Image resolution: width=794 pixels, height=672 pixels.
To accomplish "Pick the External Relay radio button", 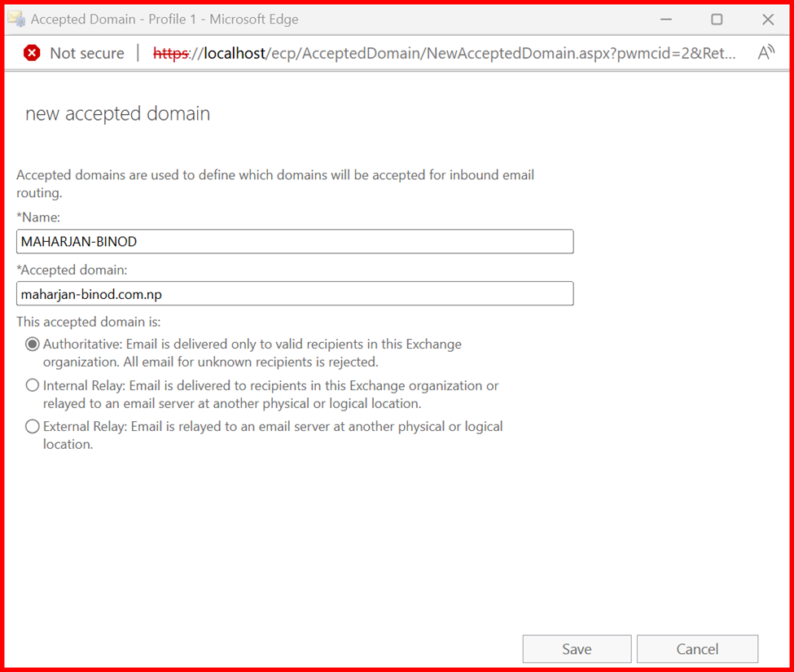I will (x=33, y=426).
